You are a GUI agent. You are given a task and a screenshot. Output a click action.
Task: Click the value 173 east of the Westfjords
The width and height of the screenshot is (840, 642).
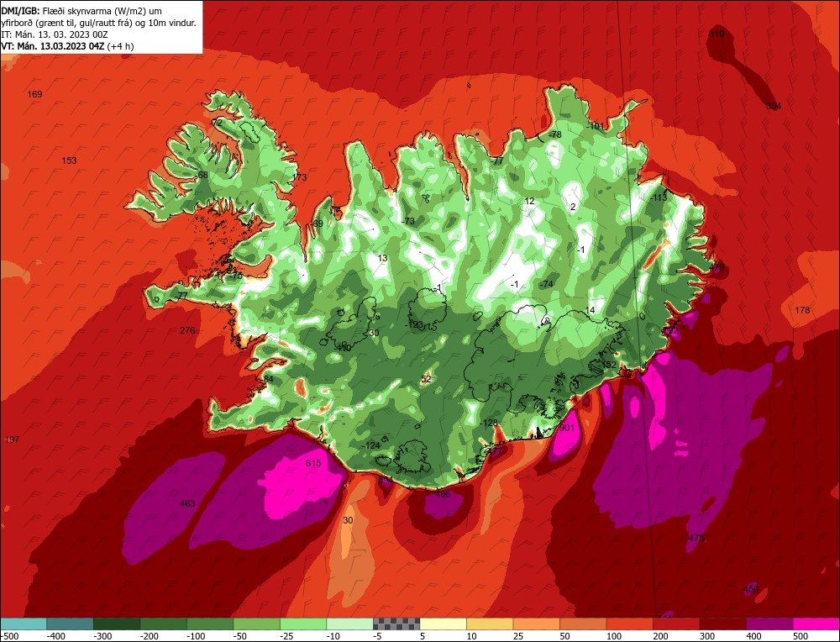coord(300,177)
